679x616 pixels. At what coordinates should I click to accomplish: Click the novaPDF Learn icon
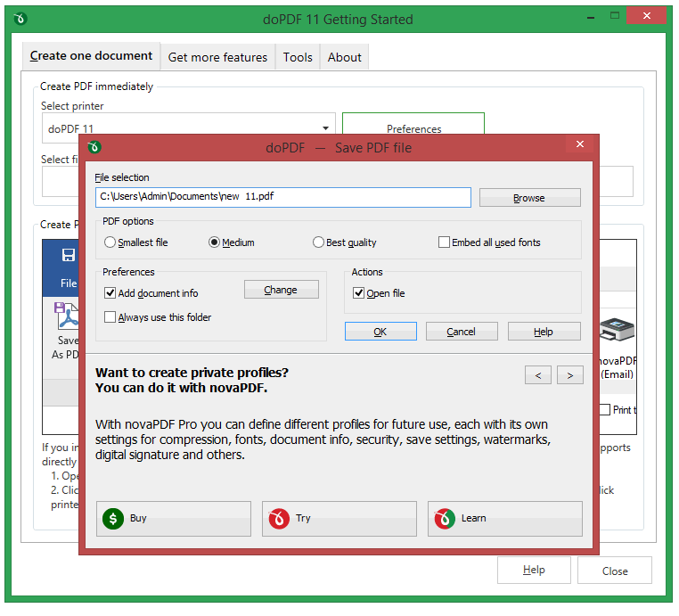point(445,519)
